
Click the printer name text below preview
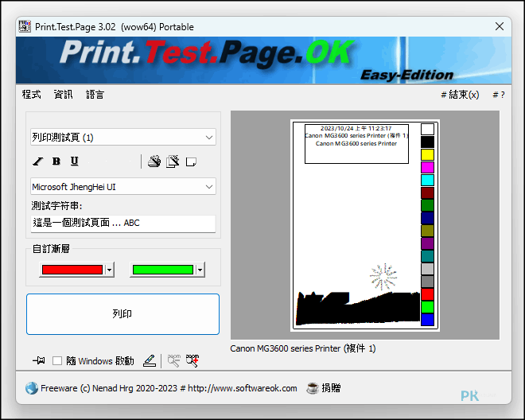(x=303, y=348)
